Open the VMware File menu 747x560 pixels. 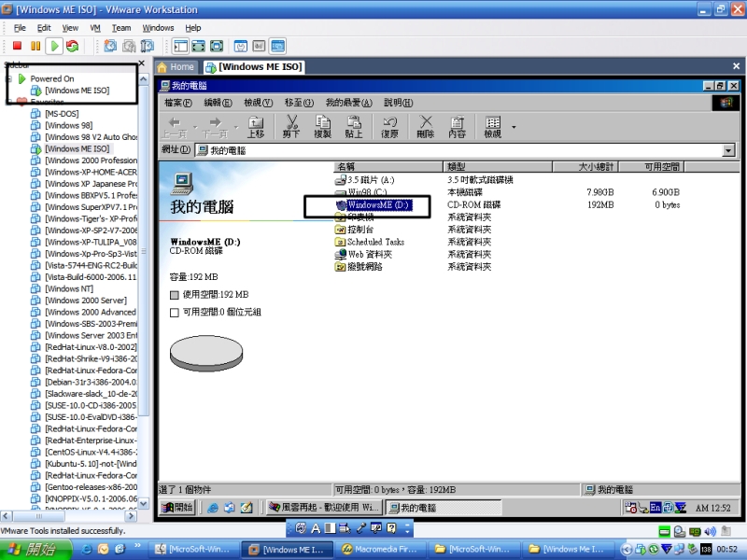tap(20, 28)
